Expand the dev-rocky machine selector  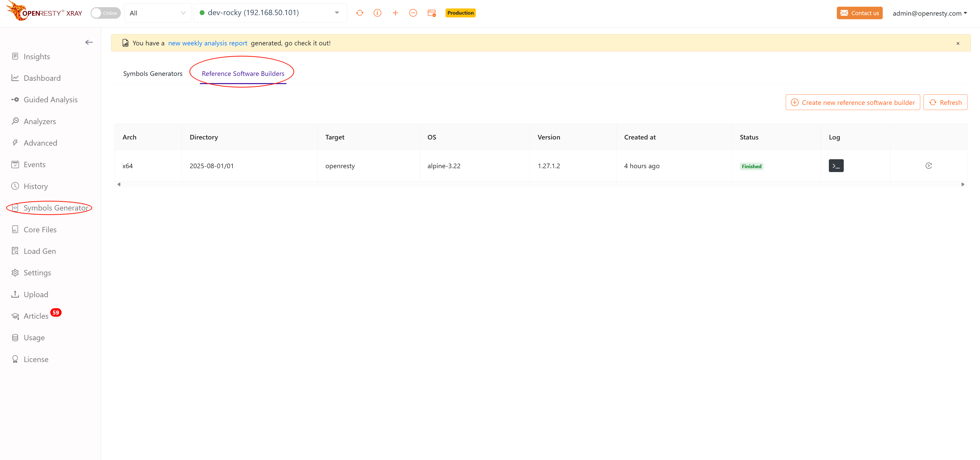click(270, 13)
